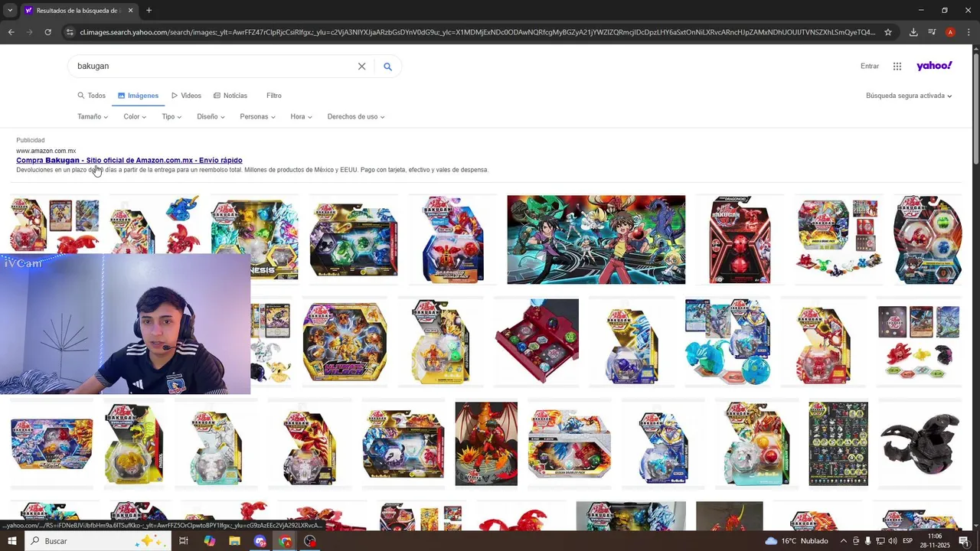The width and height of the screenshot is (980, 551).
Task: Clear the search box with the X icon
Action: 361,67
